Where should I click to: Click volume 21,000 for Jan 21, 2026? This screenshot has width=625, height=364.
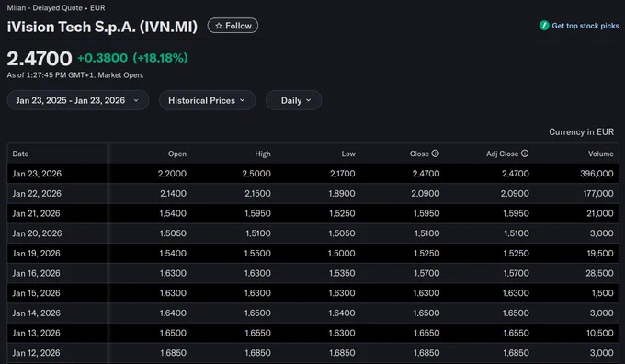click(600, 213)
